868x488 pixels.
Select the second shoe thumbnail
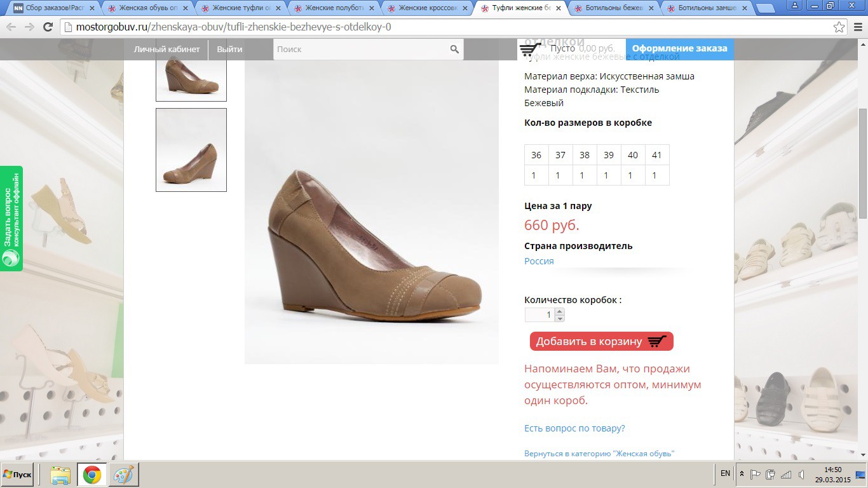click(191, 150)
